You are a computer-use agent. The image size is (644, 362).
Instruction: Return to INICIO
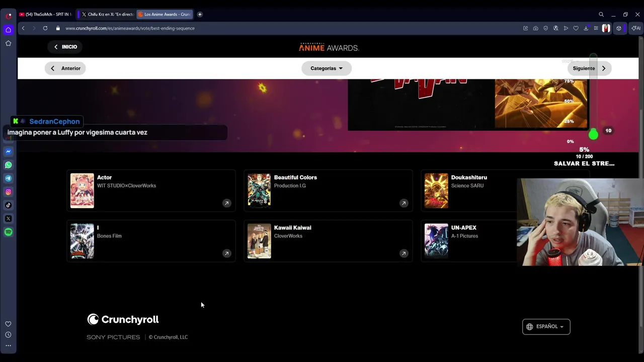pyautogui.click(x=65, y=47)
